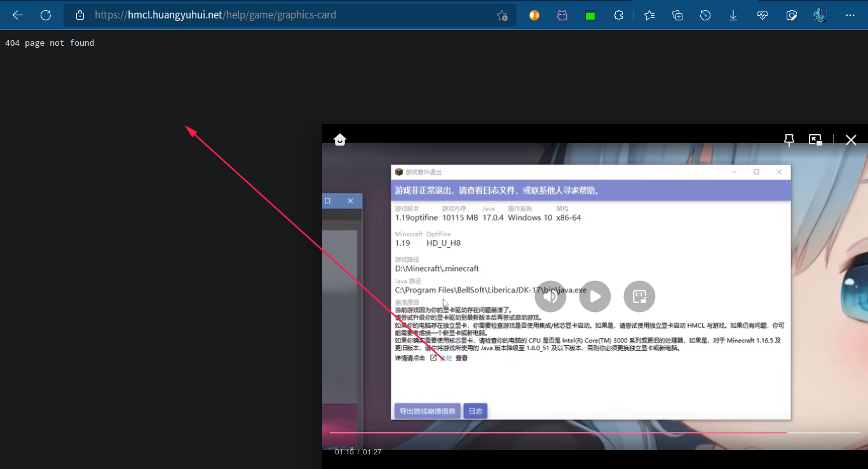Open the Collections panel

pyautogui.click(x=677, y=15)
